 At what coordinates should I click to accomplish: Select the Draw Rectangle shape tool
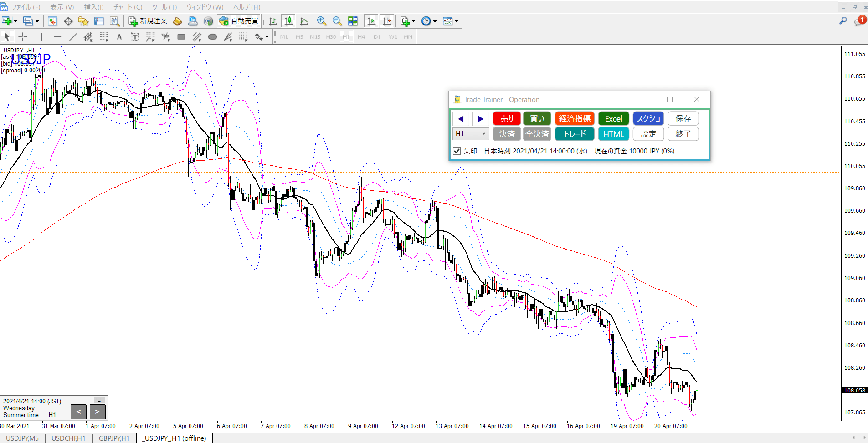tap(181, 37)
